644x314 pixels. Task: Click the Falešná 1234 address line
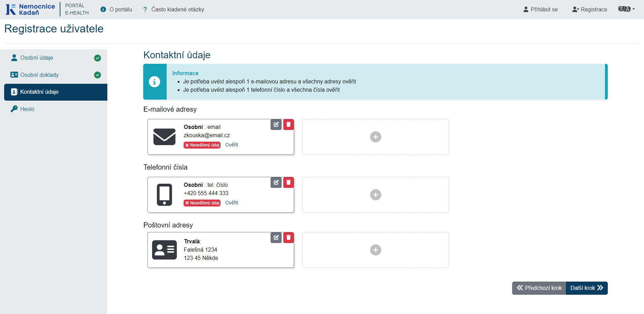[201, 250]
